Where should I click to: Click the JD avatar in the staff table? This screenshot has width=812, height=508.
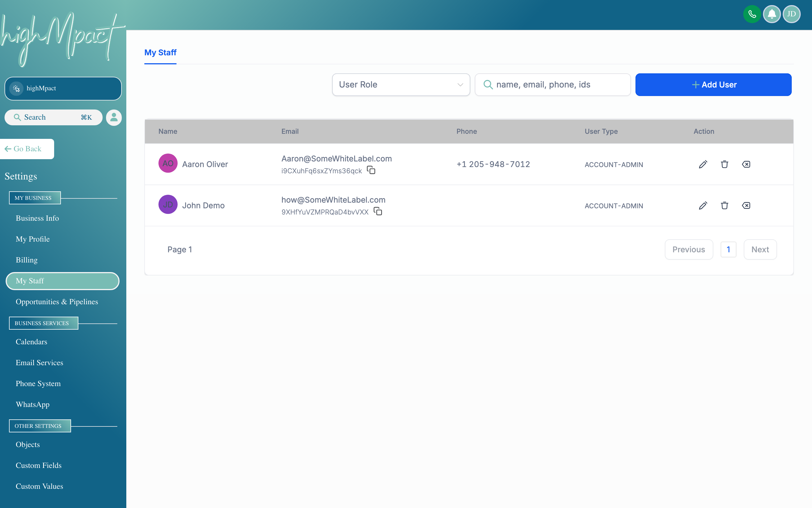pyautogui.click(x=168, y=204)
